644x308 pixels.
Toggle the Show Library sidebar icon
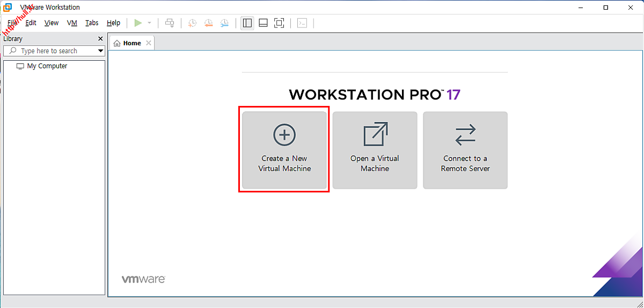coord(247,23)
